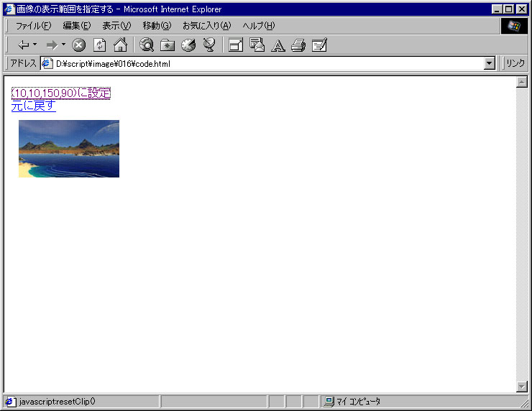Open the Search toolbar icon

(147, 45)
